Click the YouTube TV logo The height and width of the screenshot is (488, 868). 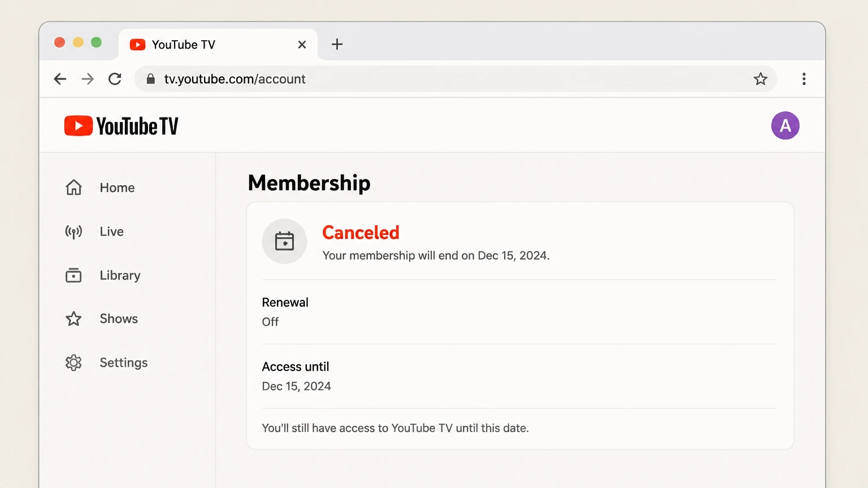point(121,126)
